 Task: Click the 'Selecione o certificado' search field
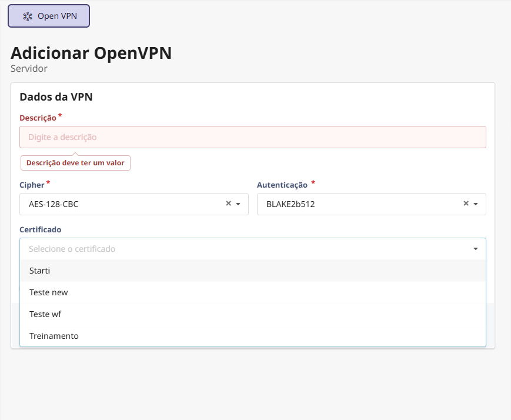coord(235,249)
